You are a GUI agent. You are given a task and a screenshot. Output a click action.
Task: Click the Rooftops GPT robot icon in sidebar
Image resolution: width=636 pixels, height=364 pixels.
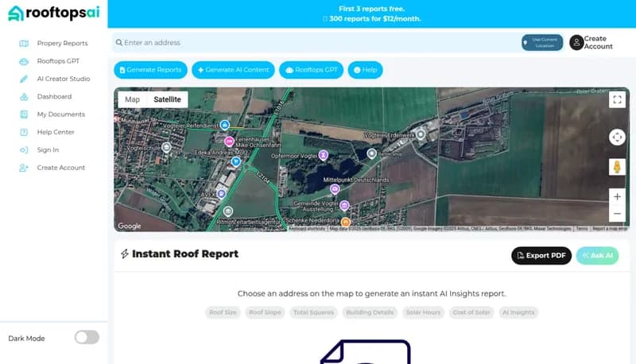pyautogui.click(x=24, y=61)
